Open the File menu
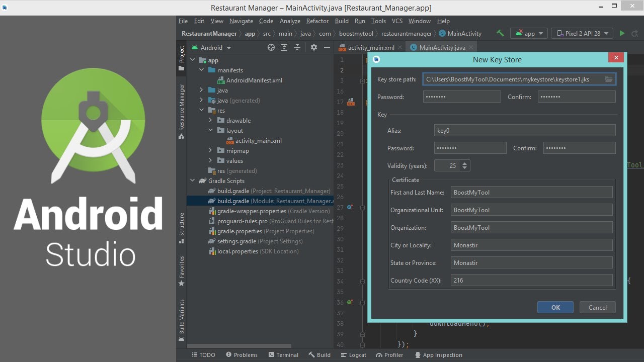Image resolution: width=644 pixels, height=362 pixels. pos(183,21)
